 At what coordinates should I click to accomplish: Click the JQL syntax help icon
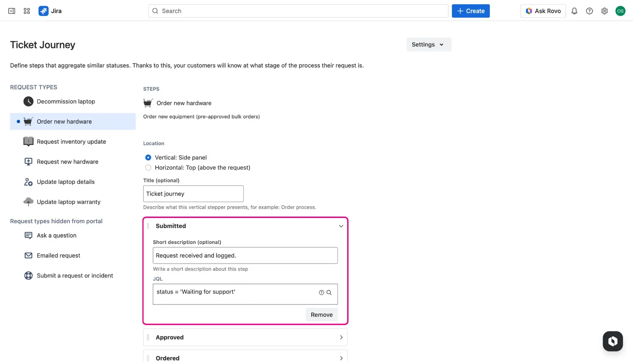pos(321,292)
